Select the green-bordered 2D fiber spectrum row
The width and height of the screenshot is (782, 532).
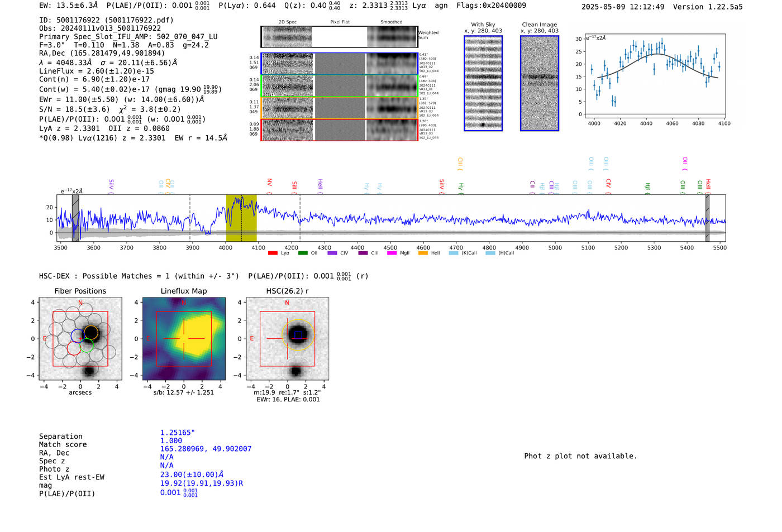pos(339,86)
